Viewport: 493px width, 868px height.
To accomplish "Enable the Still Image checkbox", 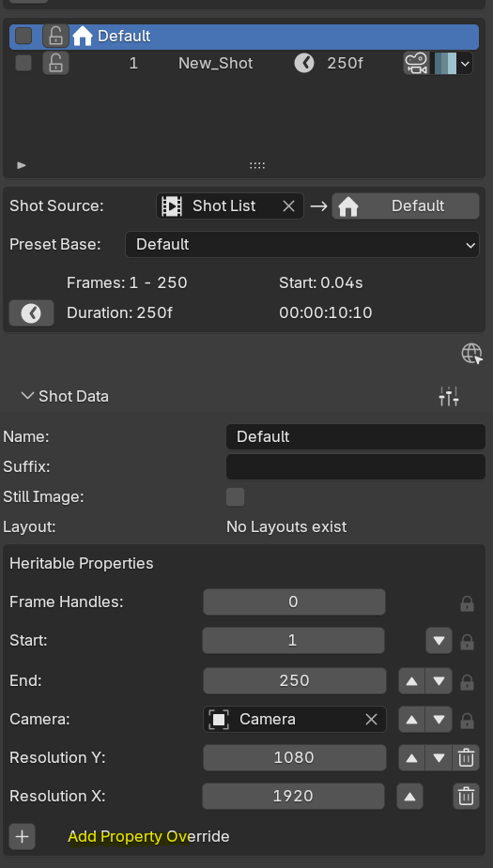I will tap(235, 496).
